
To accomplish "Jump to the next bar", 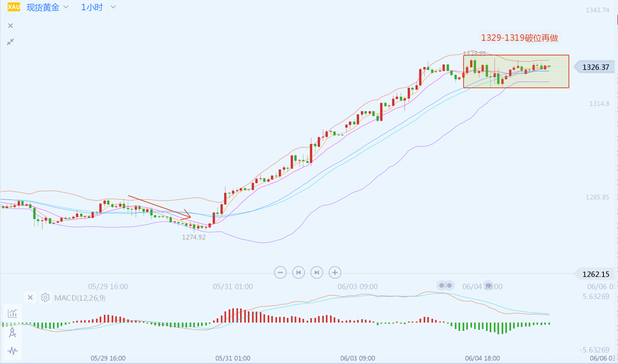I will (317, 273).
